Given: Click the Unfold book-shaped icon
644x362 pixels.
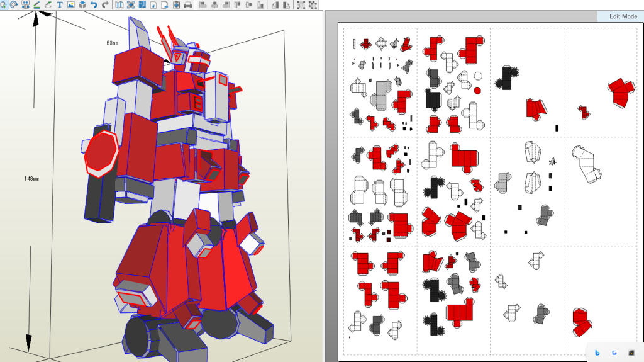Looking at the screenshot, I should click(119, 4).
